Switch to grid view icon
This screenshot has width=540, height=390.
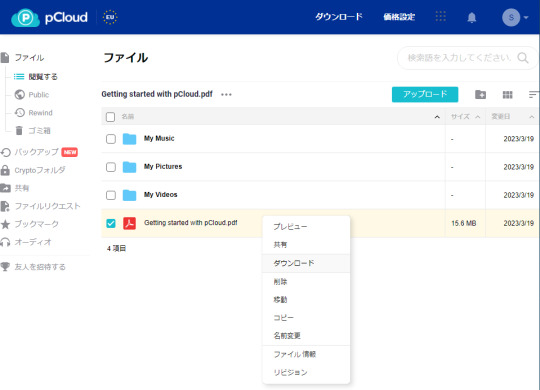click(507, 95)
